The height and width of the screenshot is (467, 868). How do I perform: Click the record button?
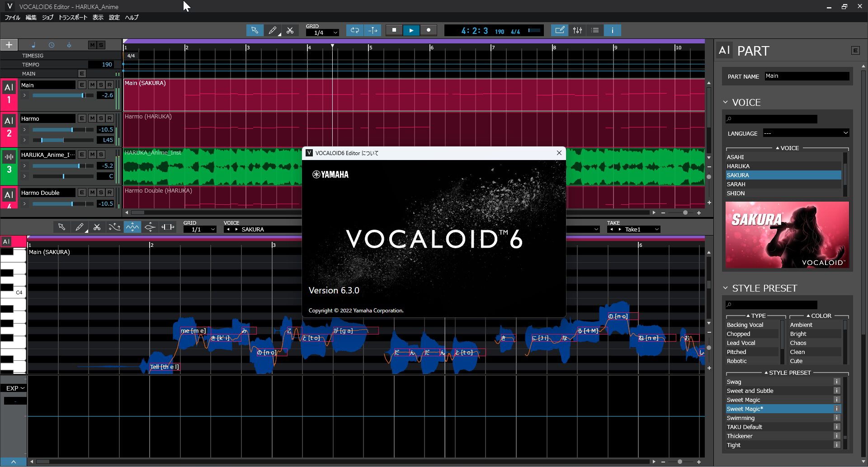click(x=429, y=30)
